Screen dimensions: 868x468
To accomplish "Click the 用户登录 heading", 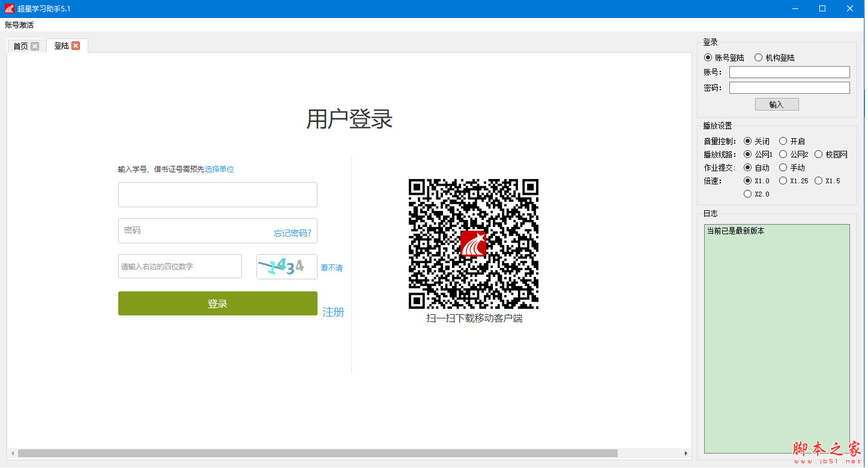I will tap(349, 119).
